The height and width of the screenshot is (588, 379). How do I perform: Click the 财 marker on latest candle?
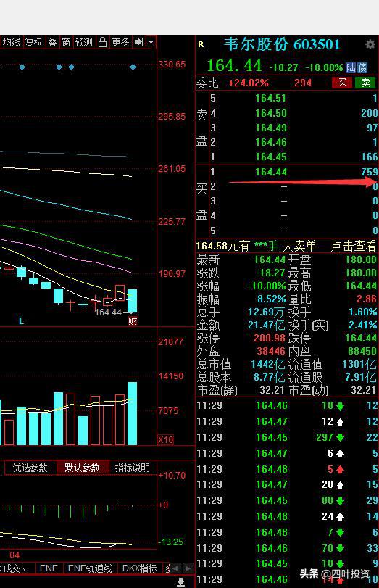tap(133, 321)
